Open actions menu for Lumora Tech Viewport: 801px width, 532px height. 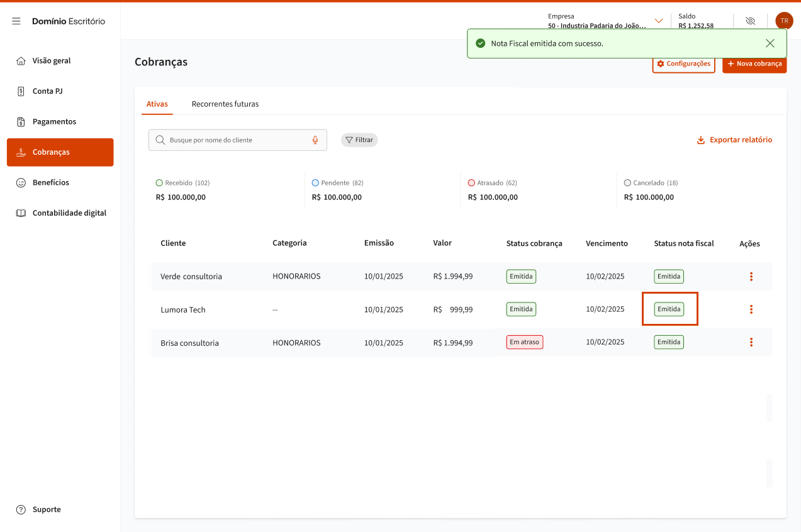coord(751,309)
